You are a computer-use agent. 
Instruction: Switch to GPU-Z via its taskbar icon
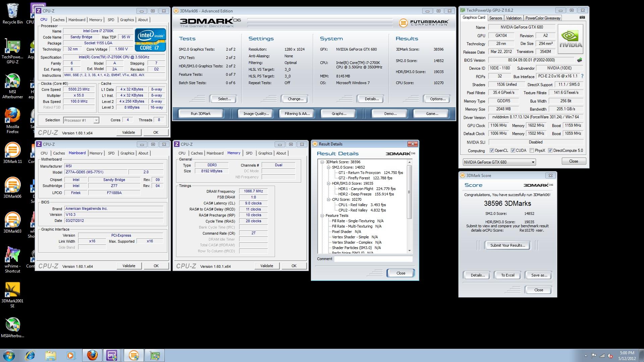(x=155, y=355)
